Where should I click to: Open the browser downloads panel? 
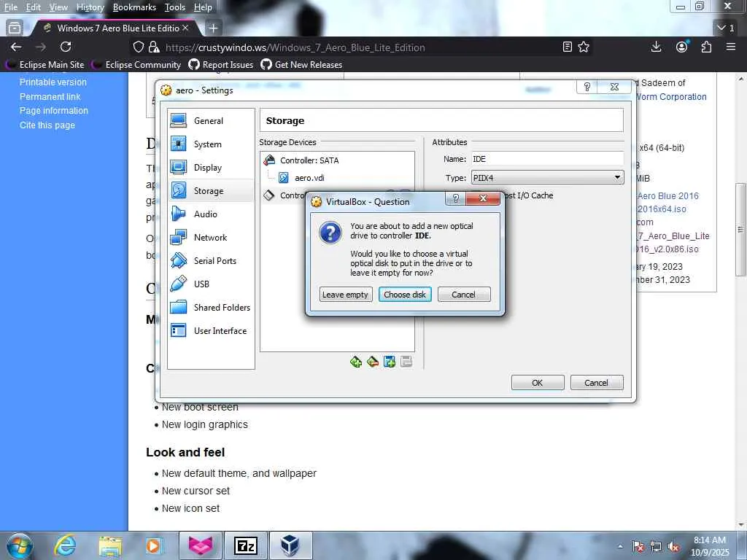(656, 47)
